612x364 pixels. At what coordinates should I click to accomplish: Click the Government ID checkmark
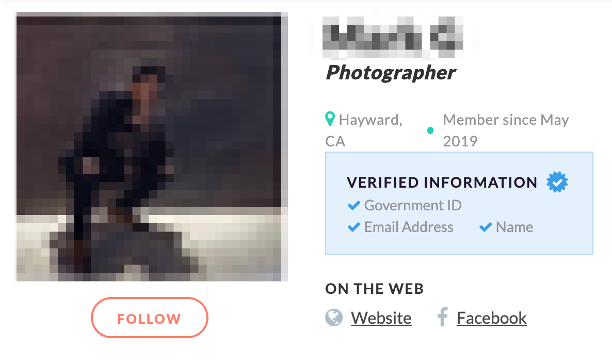(354, 205)
